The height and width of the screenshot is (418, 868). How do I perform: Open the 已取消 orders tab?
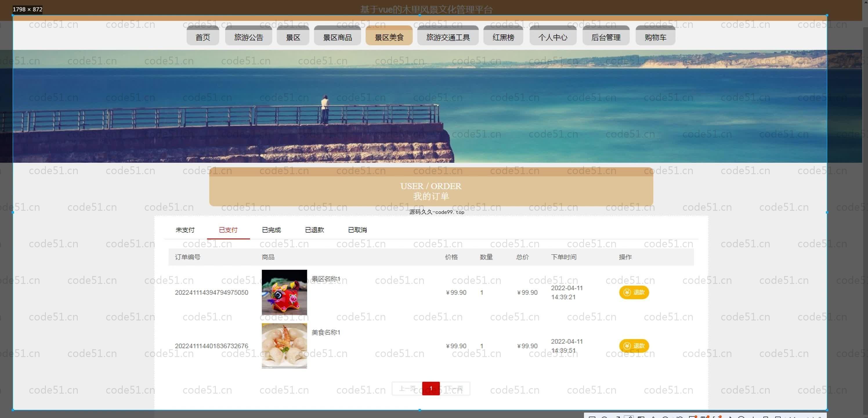point(357,230)
